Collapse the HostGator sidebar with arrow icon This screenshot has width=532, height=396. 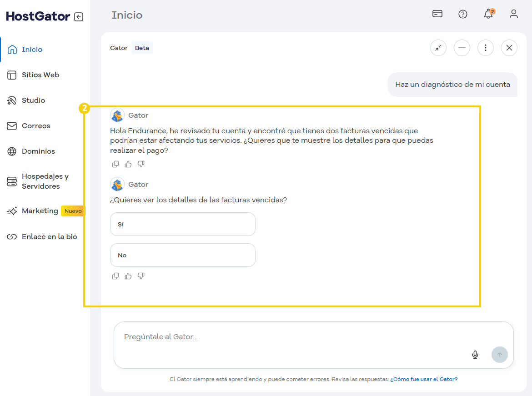tap(79, 17)
